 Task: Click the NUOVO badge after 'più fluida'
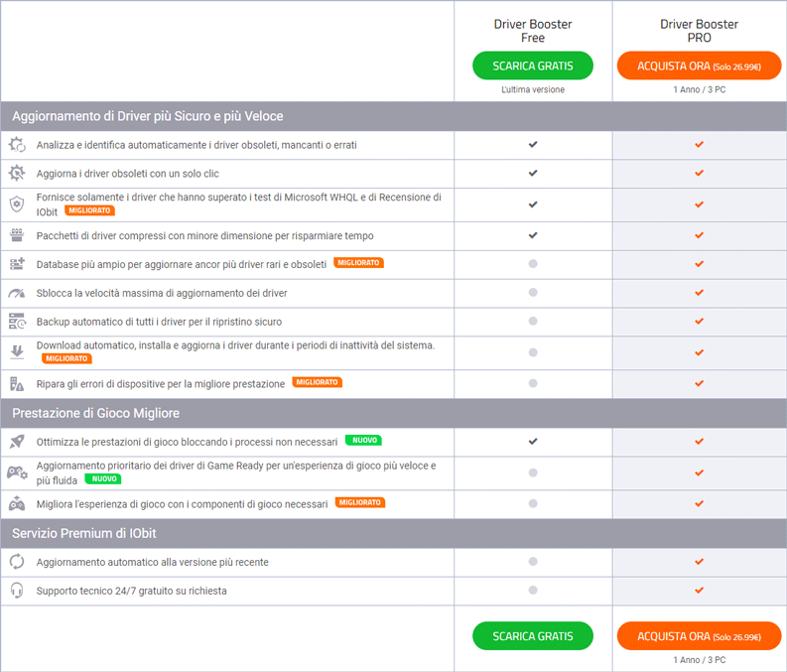(x=104, y=478)
